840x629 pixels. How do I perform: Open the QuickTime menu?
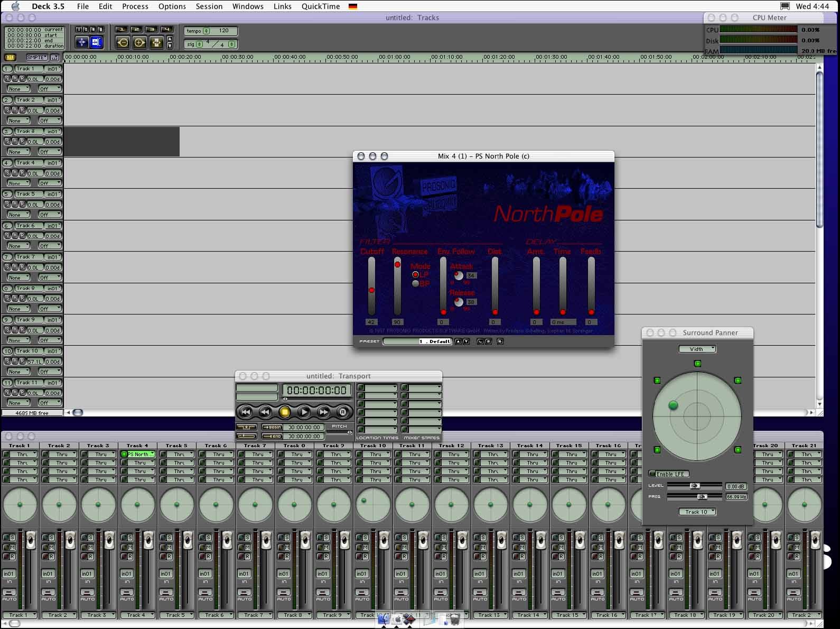(321, 6)
